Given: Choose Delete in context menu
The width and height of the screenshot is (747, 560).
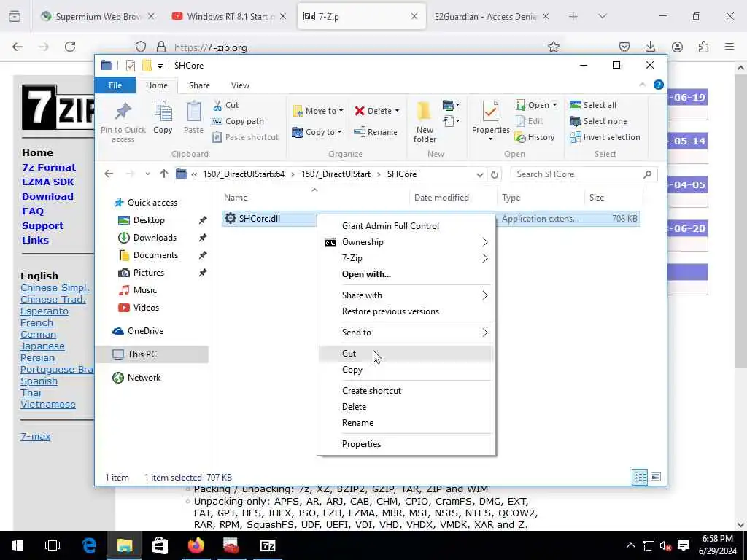Looking at the screenshot, I should tap(406, 407).
